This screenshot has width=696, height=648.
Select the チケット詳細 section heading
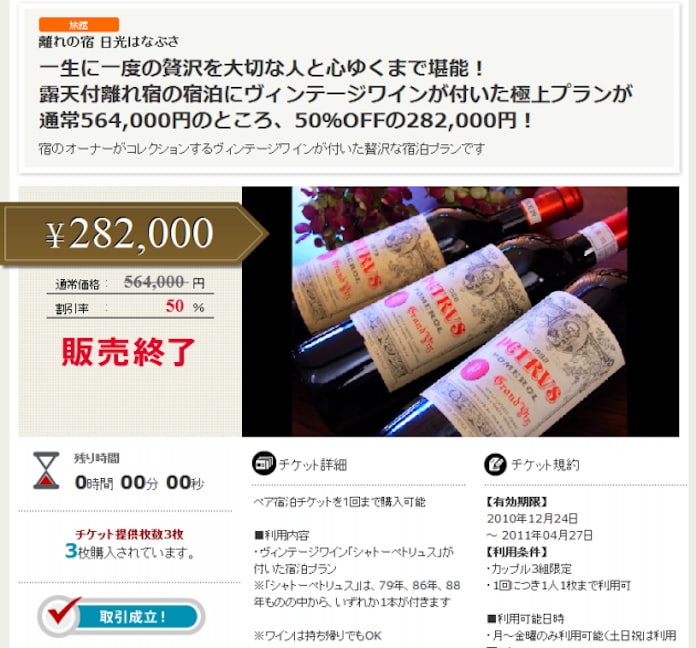313,465
